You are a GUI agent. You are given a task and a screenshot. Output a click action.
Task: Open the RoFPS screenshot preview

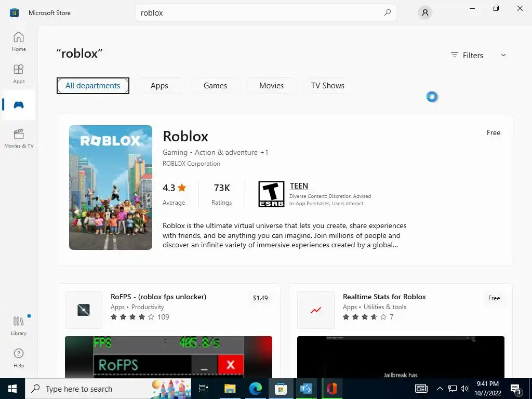point(168,357)
